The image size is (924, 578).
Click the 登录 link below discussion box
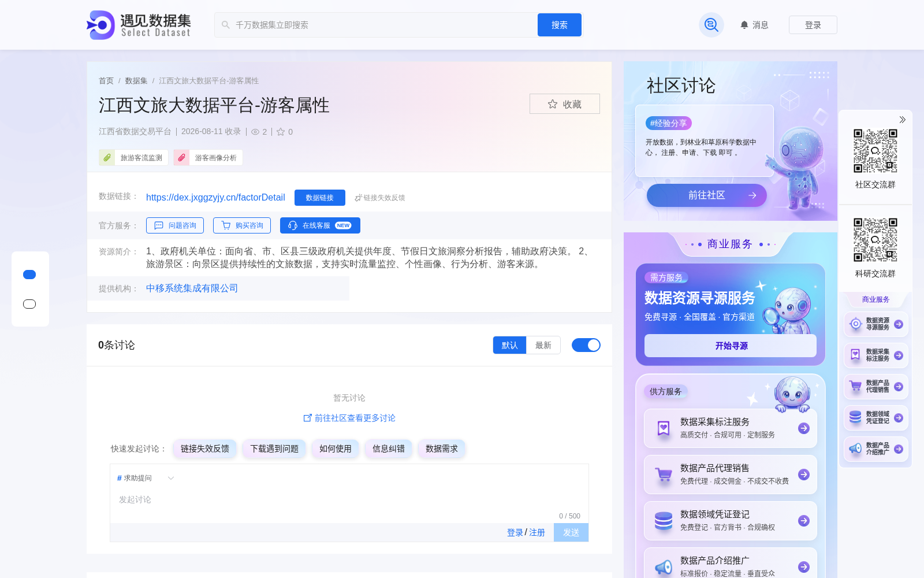(515, 532)
